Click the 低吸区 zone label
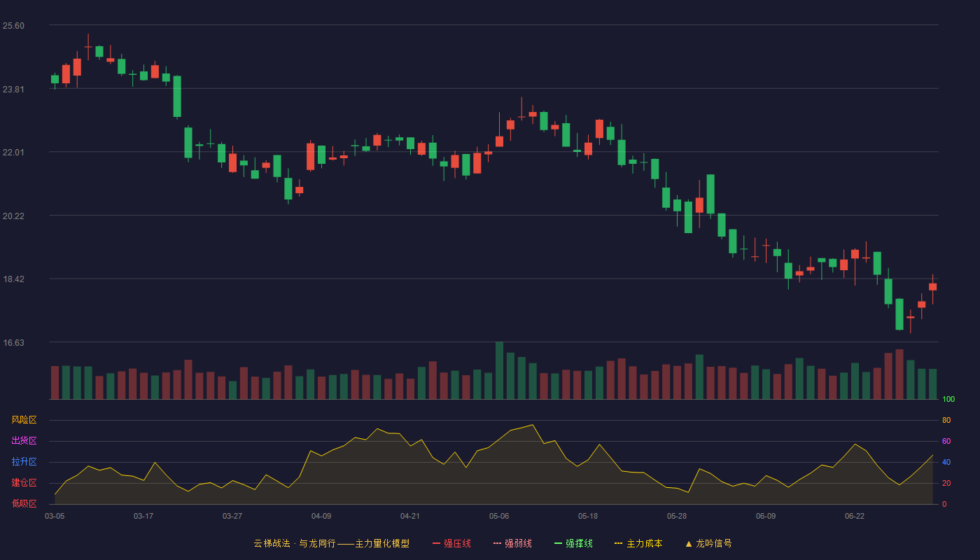 [24, 503]
